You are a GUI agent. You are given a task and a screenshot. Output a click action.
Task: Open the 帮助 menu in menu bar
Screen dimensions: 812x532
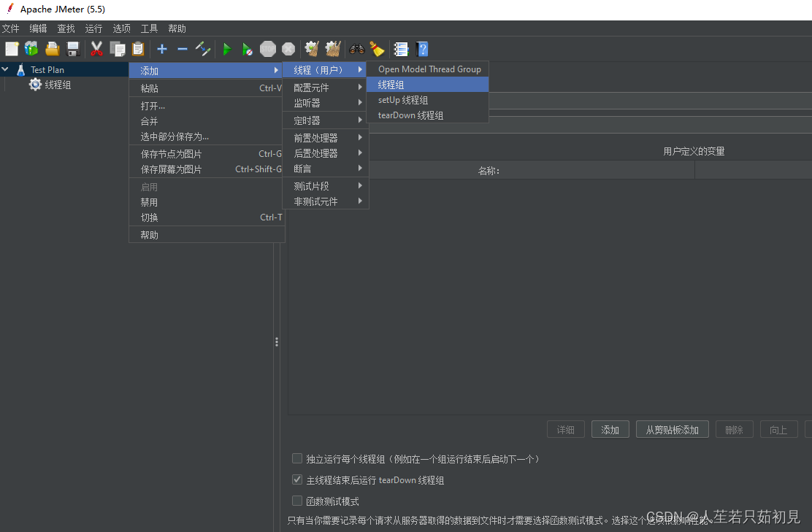coord(177,28)
